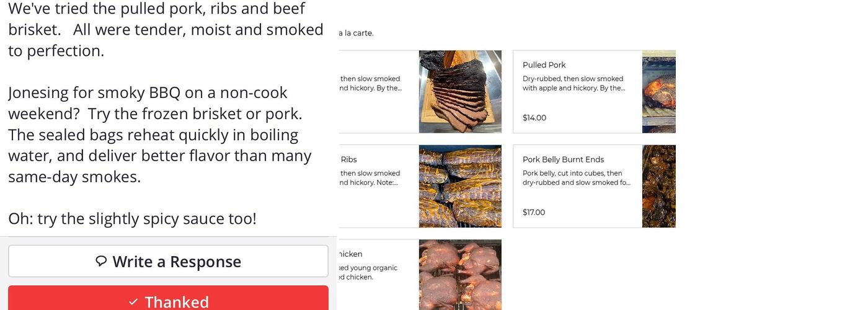
Task: Select the Pork Belly Burnt Ends title
Action: (563, 159)
